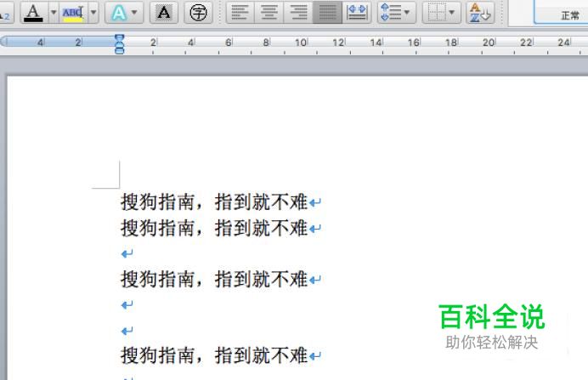Click the first line 搜狗指南，指到就不难

click(x=214, y=202)
